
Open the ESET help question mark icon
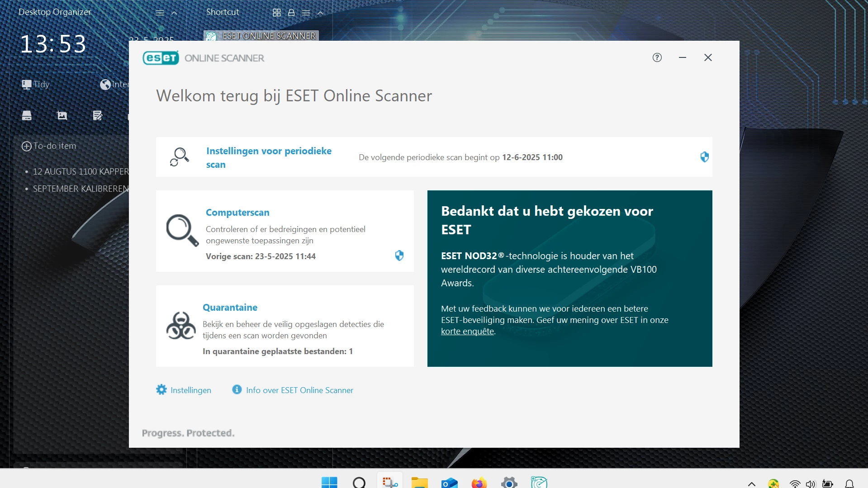657,57
